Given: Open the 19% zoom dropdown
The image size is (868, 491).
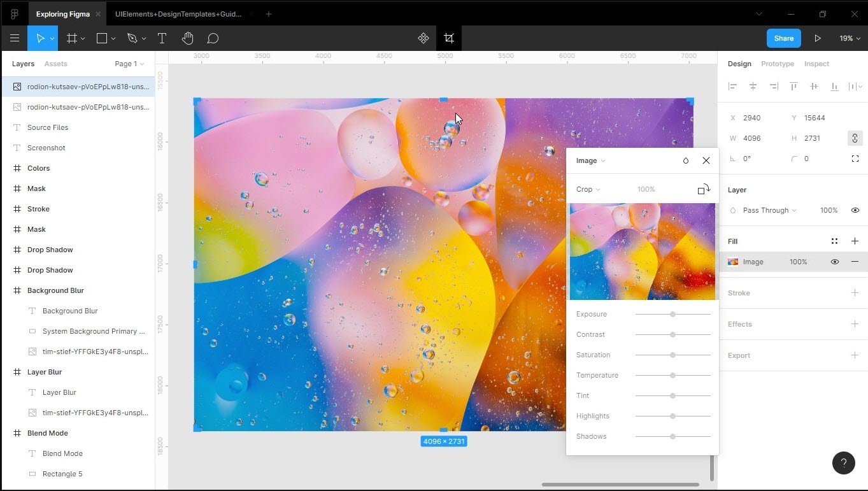Looking at the screenshot, I should 849,38.
